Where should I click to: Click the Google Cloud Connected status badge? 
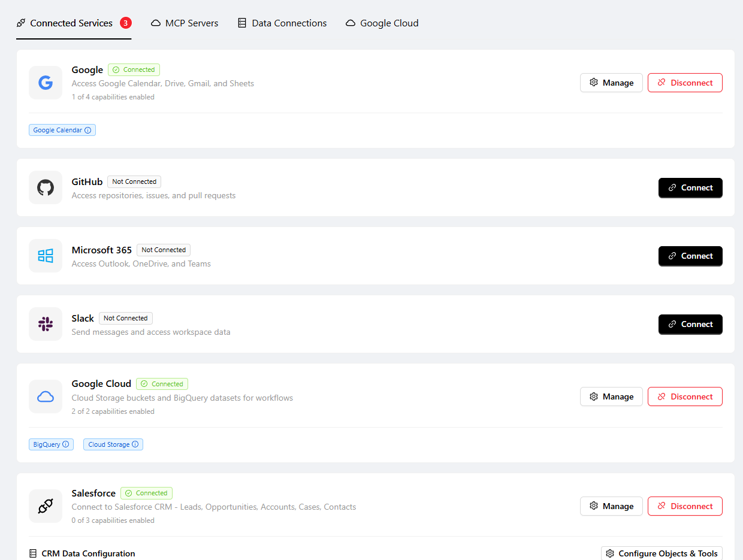coord(162,384)
